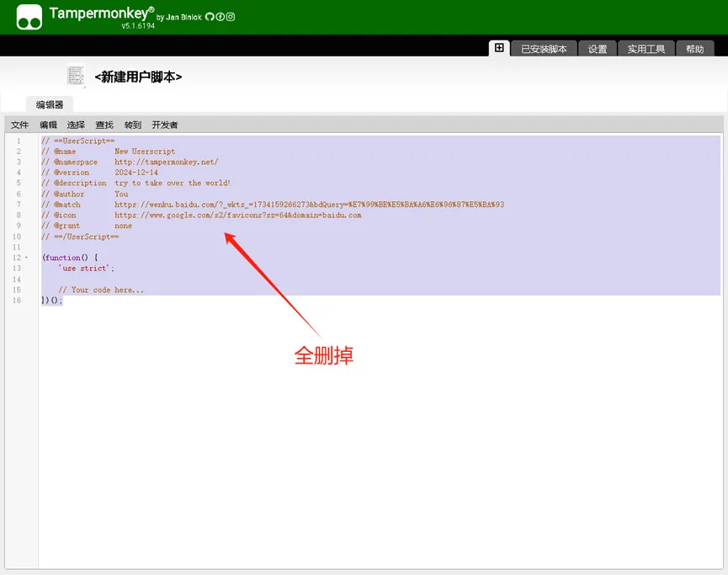This screenshot has height=575, width=728.
Task: Open the Facebook icon in header
Action: (220, 17)
